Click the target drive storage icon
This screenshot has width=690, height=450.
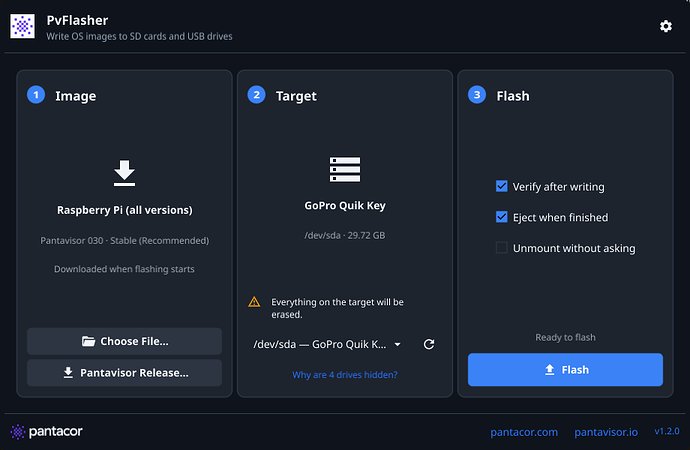tap(345, 169)
